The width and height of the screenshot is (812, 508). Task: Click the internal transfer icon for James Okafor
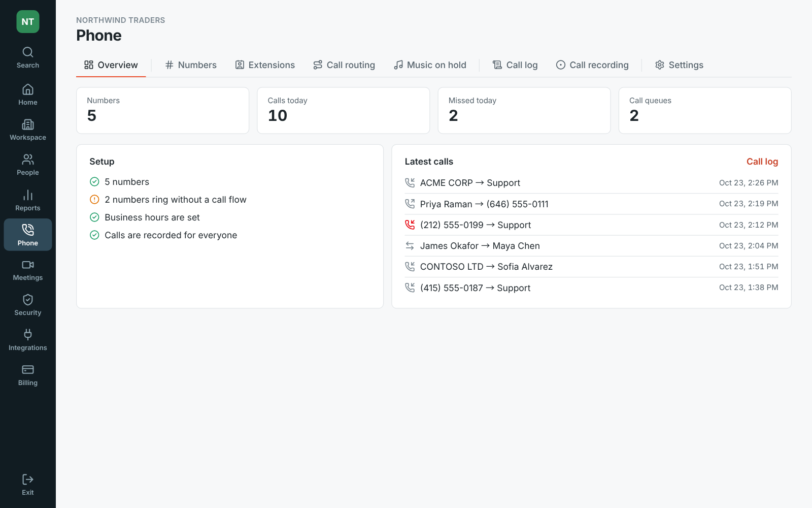click(410, 246)
